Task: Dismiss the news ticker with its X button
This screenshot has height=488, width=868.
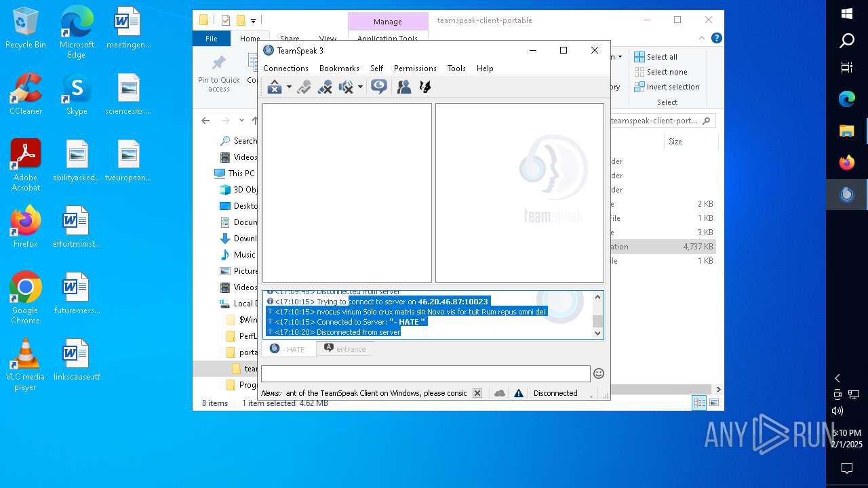Action: tap(477, 393)
